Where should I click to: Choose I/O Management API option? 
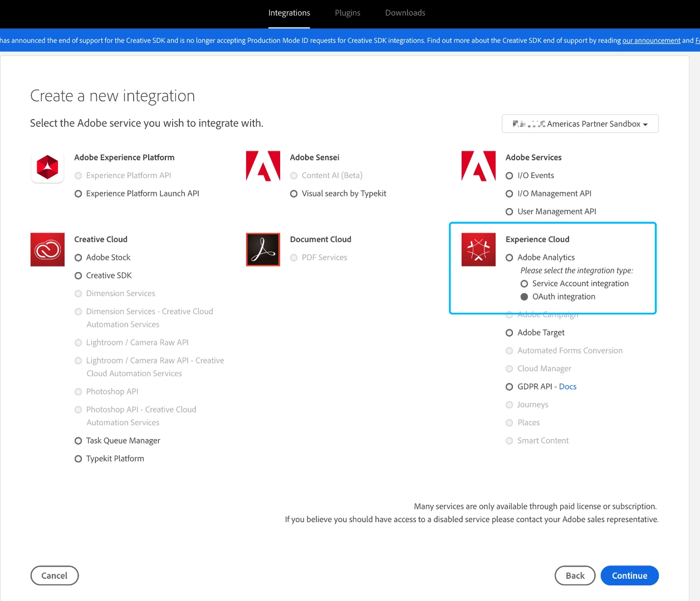tap(510, 194)
